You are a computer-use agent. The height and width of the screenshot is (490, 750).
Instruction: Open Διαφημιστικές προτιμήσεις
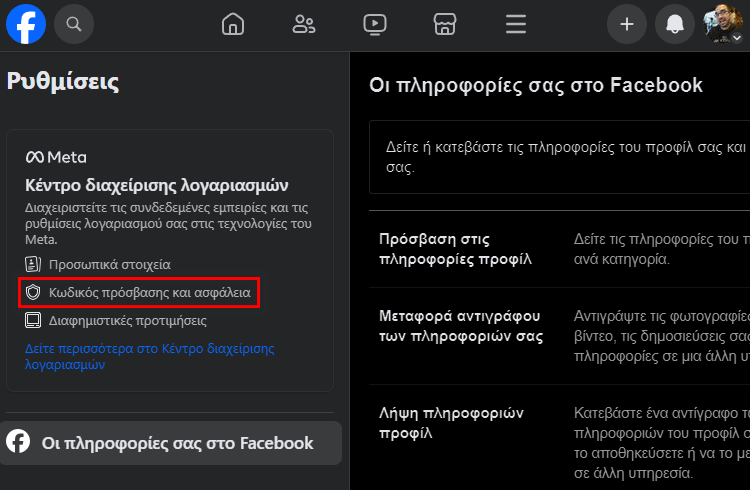pyautogui.click(x=128, y=321)
